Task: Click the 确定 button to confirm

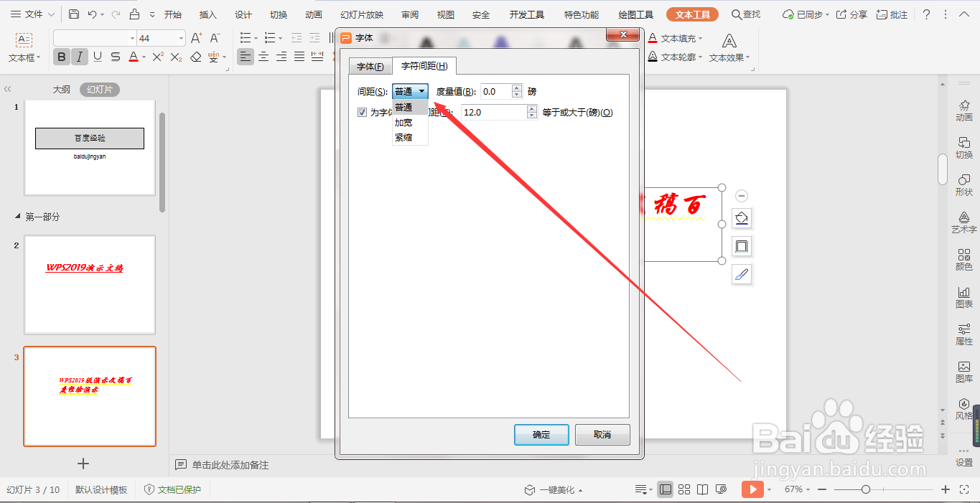Action: pyautogui.click(x=541, y=434)
